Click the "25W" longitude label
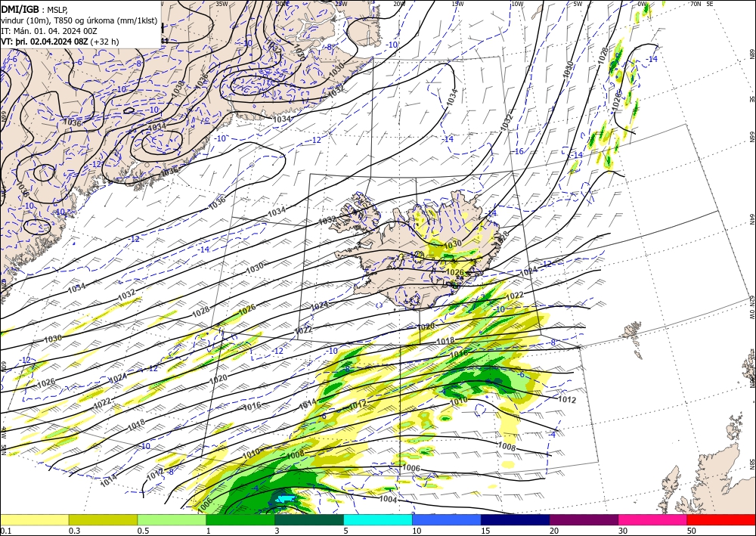This screenshot has width=756, height=536. click(x=341, y=3)
